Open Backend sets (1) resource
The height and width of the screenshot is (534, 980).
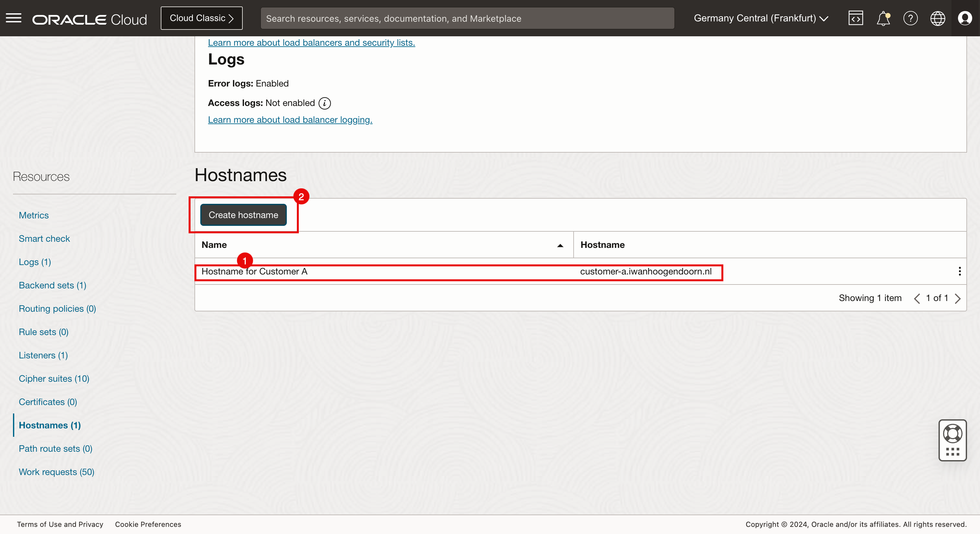point(52,285)
